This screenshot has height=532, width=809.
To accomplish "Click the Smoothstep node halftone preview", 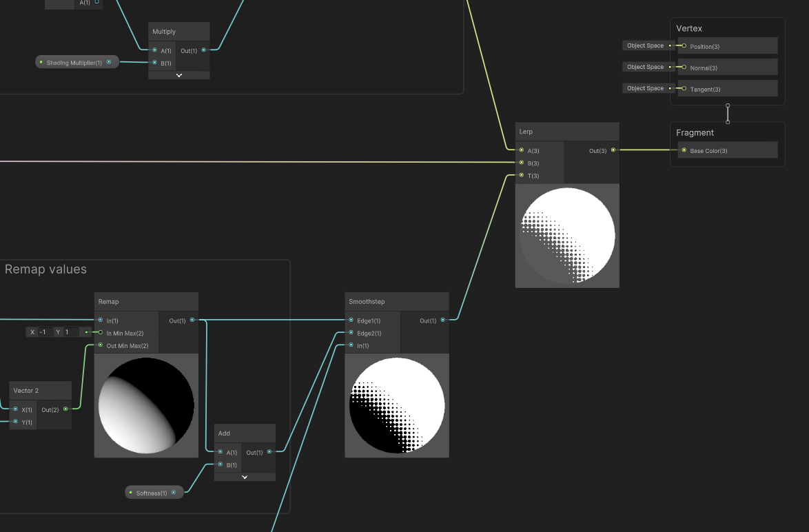I will pyautogui.click(x=396, y=405).
